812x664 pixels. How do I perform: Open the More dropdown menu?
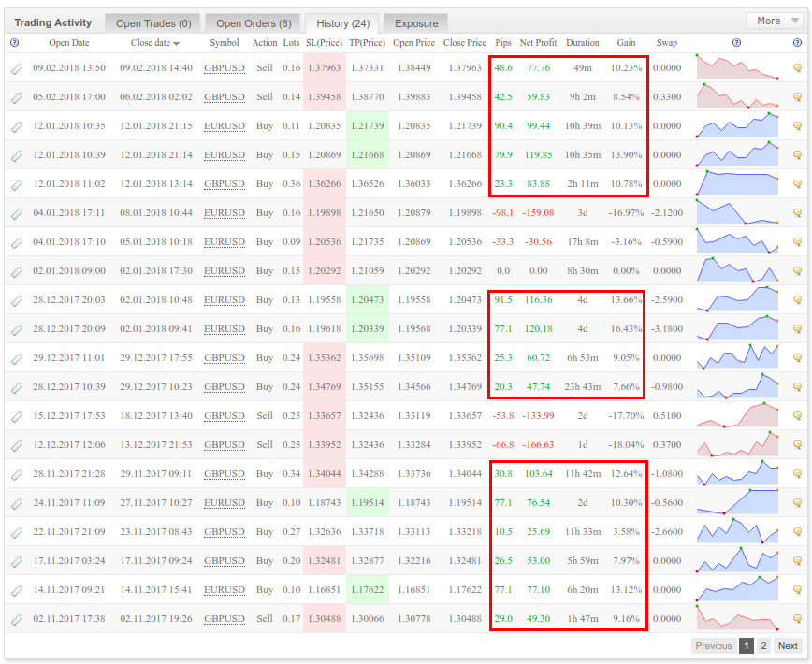point(775,21)
